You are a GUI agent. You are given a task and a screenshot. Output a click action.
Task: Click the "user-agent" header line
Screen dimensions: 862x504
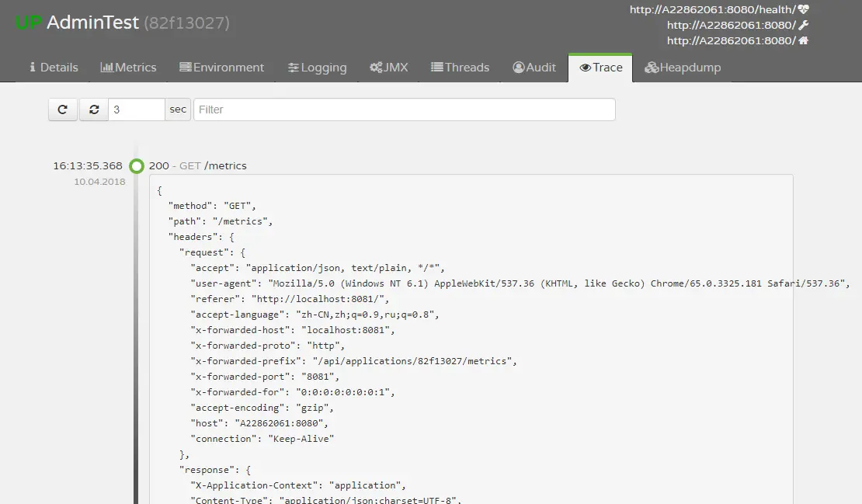(x=520, y=283)
